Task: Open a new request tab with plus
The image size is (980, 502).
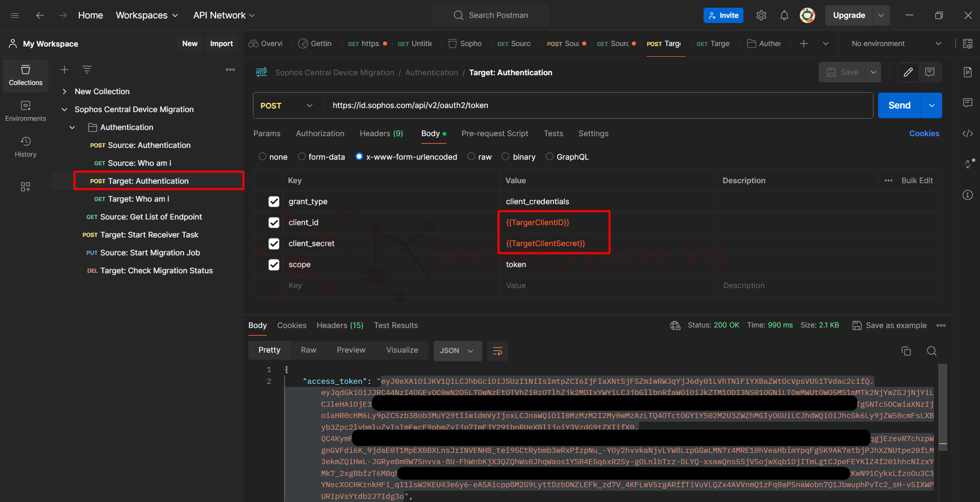Action: pyautogui.click(x=804, y=43)
